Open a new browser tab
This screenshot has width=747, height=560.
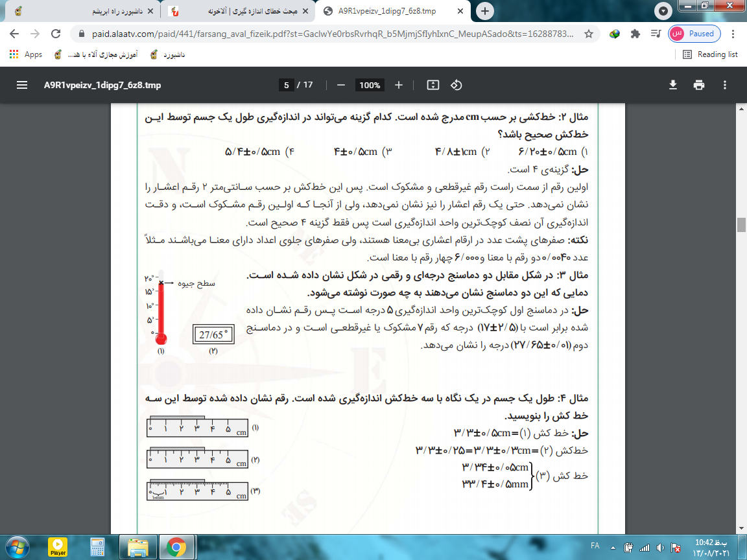485,11
